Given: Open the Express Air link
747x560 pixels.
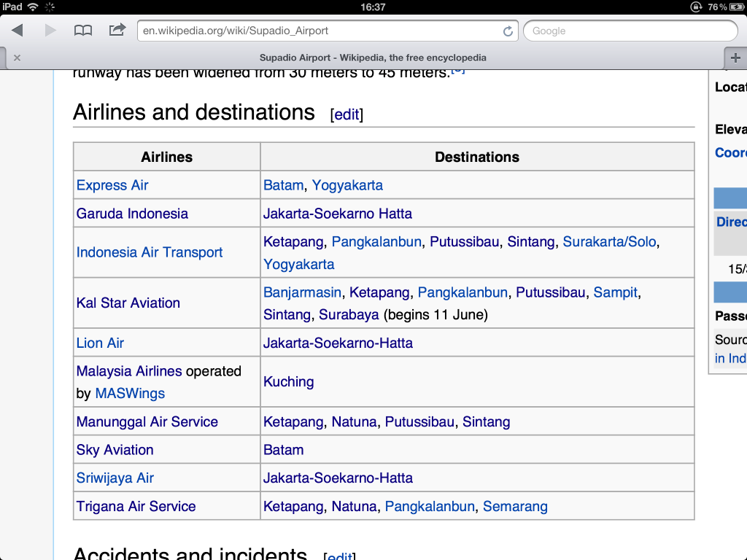Looking at the screenshot, I should point(112,185).
